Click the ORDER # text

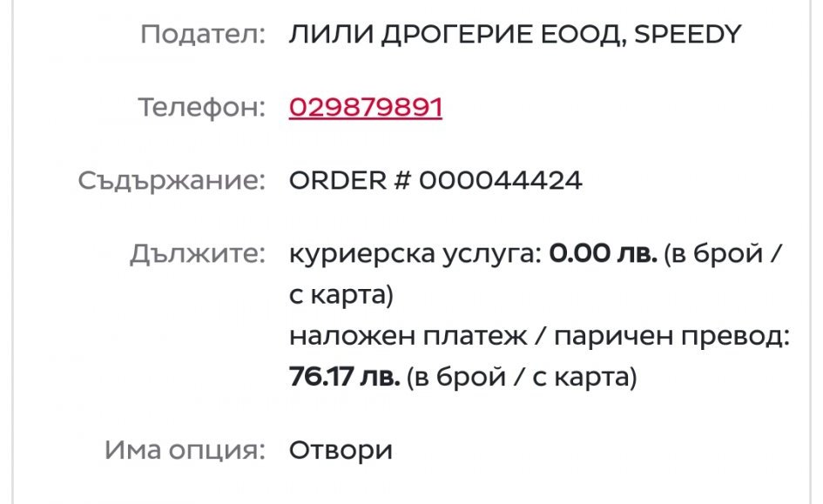[x=349, y=181]
